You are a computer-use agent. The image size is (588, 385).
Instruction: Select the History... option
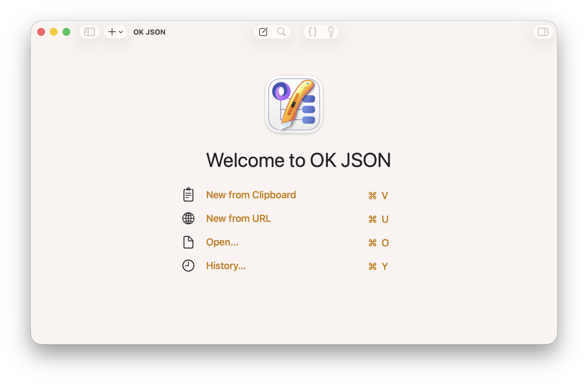226,266
